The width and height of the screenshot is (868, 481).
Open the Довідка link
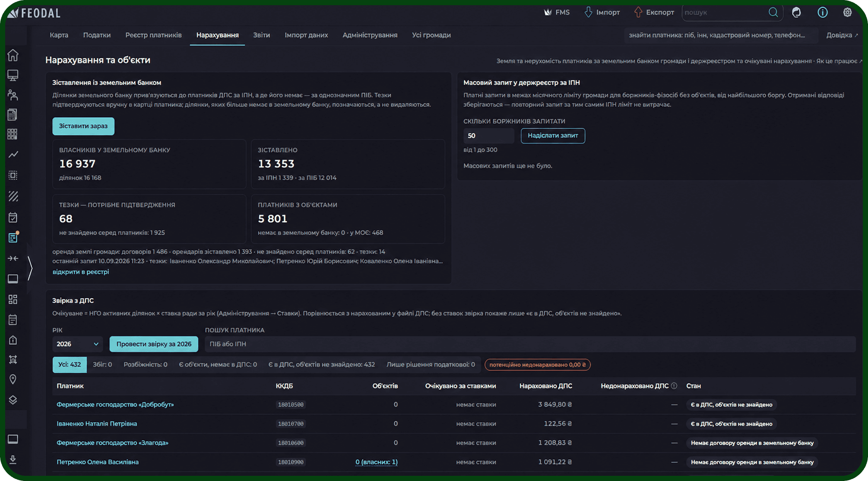click(842, 35)
